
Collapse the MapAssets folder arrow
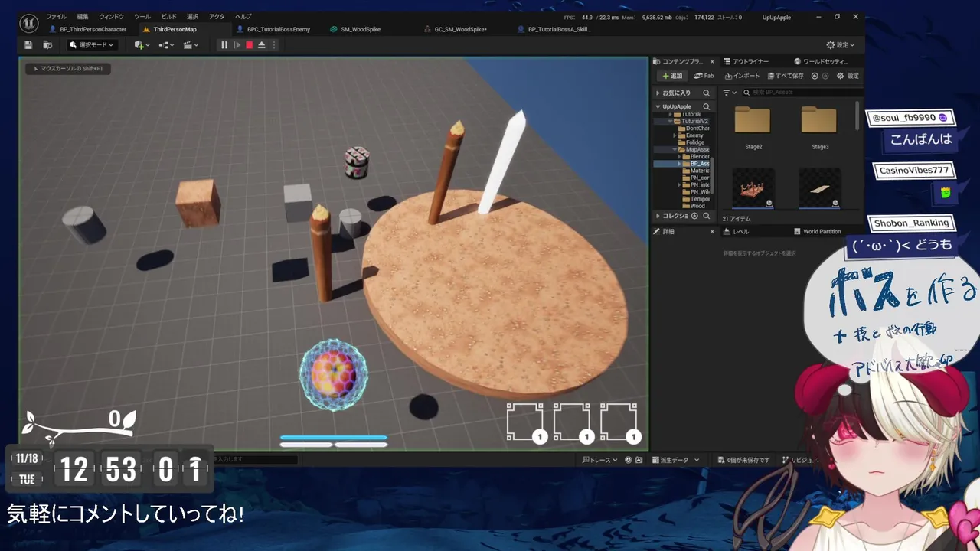pyautogui.click(x=675, y=149)
